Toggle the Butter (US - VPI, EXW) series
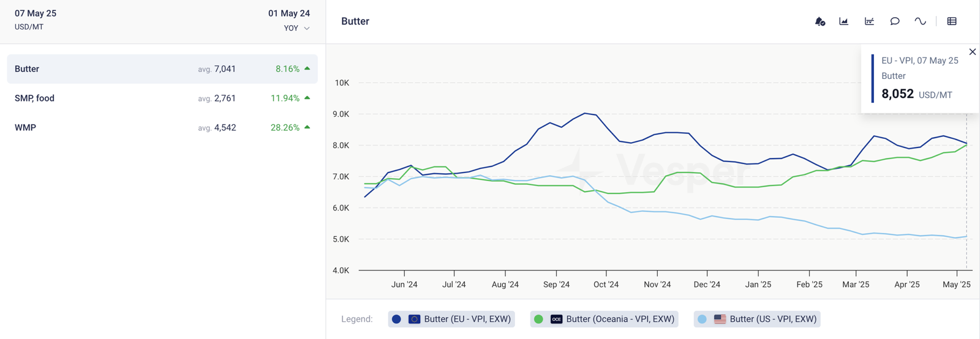980x339 pixels. (773, 319)
